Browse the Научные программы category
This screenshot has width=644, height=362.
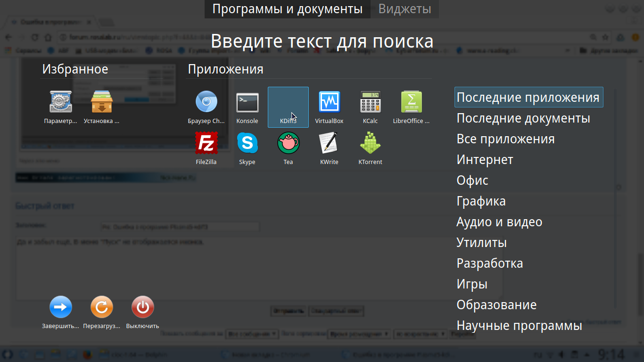coord(519,325)
